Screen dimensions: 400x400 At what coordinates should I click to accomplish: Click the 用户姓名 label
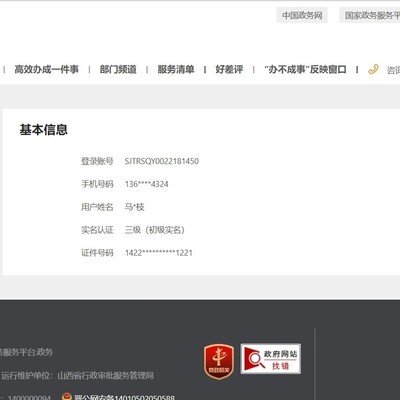97,207
